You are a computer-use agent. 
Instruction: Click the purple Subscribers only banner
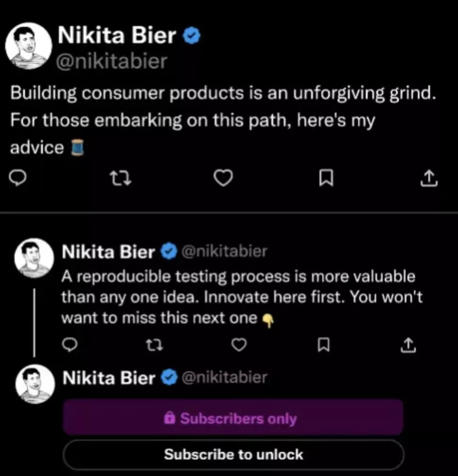pos(233,418)
